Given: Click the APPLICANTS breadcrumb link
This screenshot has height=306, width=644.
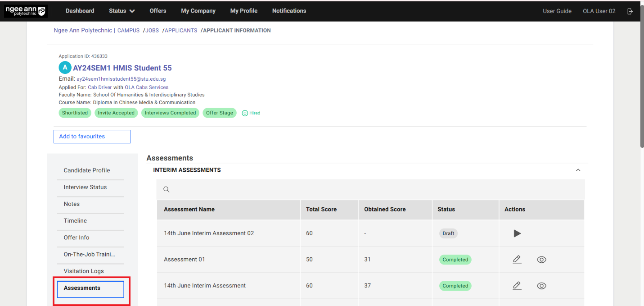Looking at the screenshot, I should point(181,31).
